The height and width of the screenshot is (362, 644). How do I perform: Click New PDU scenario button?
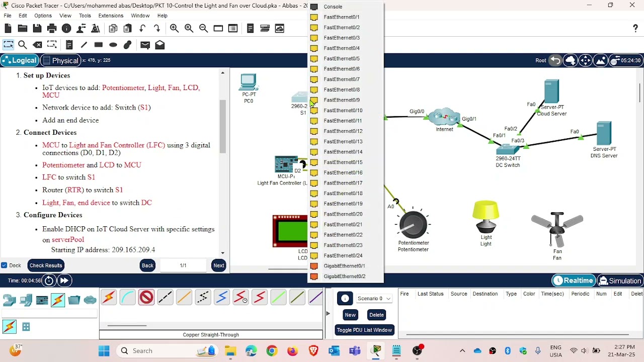point(350,315)
